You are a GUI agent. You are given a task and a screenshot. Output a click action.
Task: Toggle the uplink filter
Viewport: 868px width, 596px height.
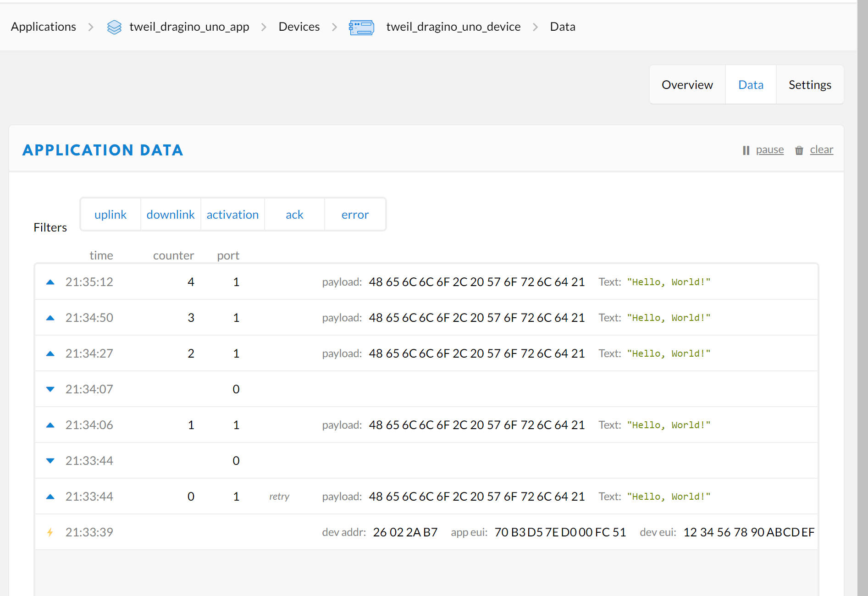tap(111, 215)
